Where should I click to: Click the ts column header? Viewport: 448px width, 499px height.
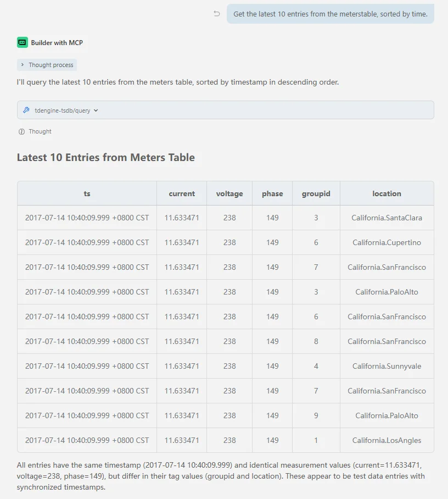(87, 193)
